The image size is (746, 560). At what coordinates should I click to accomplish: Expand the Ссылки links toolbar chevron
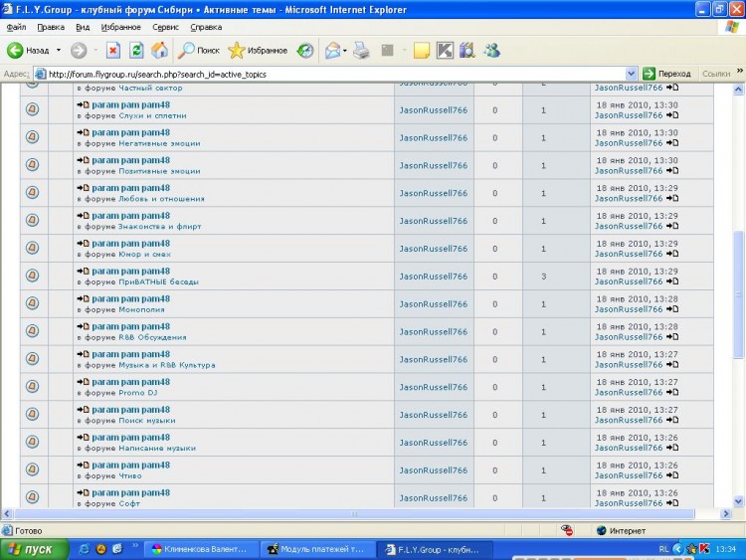(740, 71)
